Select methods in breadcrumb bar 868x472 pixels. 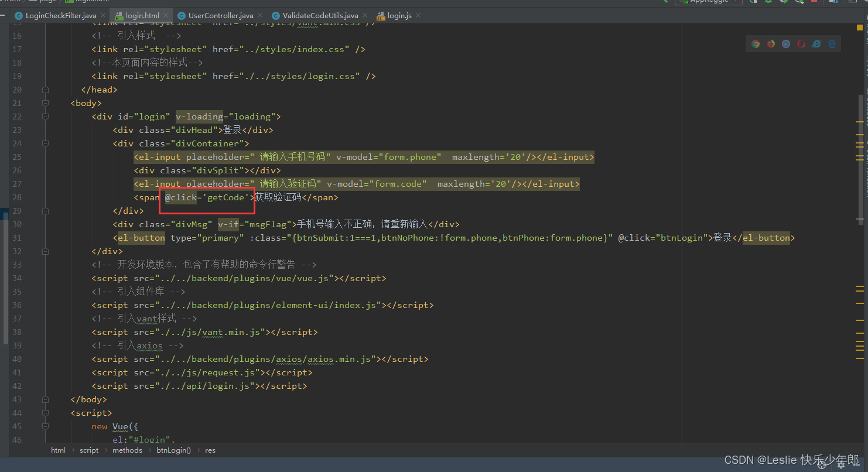coord(127,450)
